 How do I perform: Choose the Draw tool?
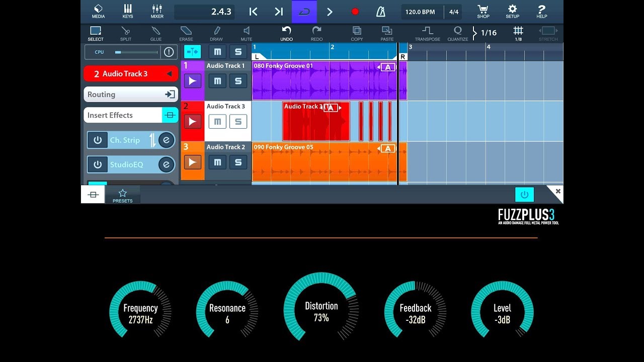click(x=216, y=34)
